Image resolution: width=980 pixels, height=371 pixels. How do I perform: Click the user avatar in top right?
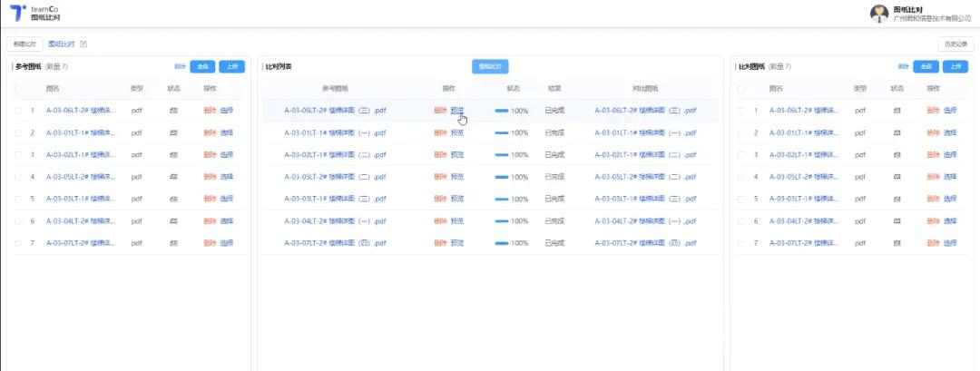[878, 13]
